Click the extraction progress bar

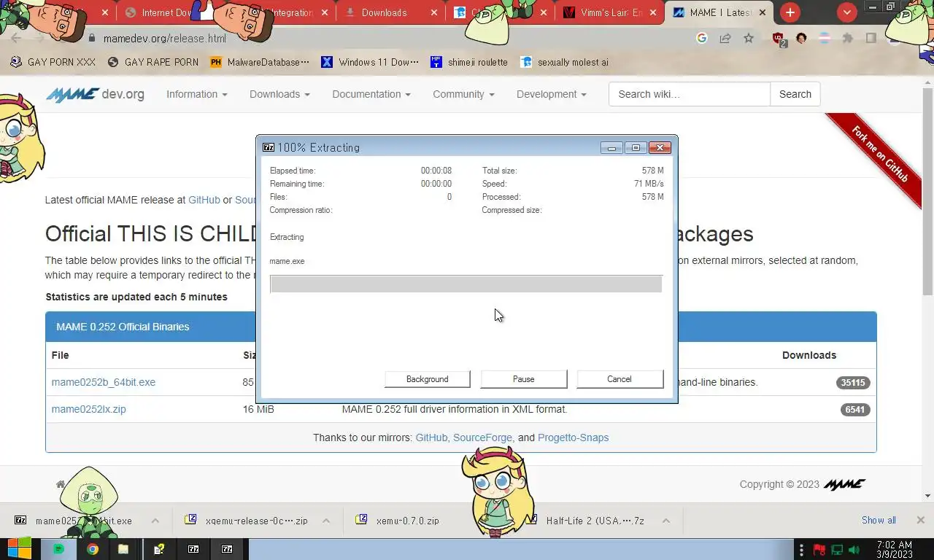pos(466,284)
